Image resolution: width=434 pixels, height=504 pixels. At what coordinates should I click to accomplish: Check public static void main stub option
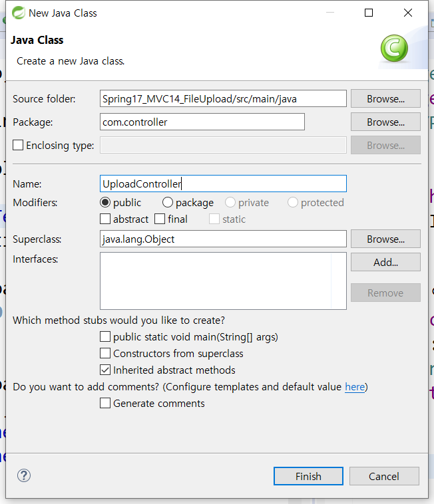(x=105, y=336)
